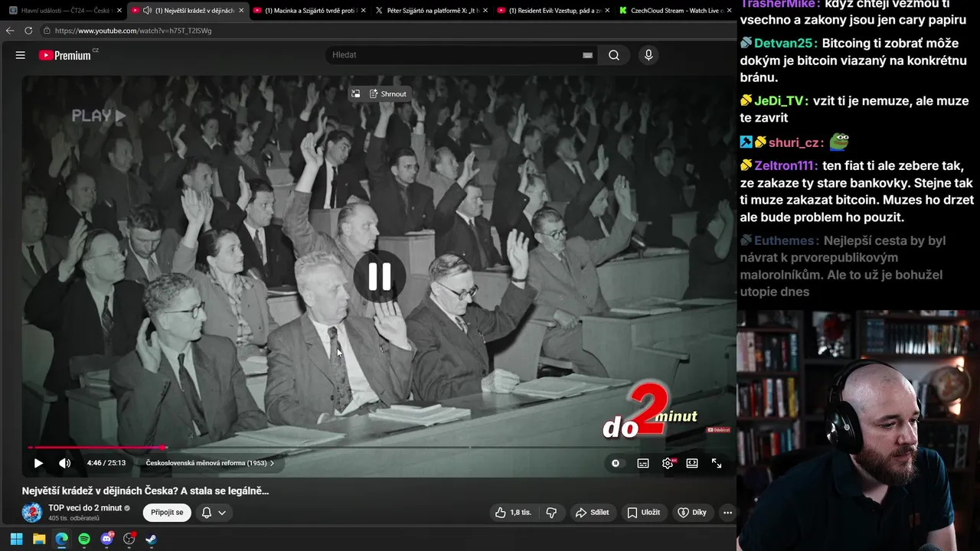Image resolution: width=980 pixels, height=551 pixels.
Task: Switch to CzechCloud Stream tab
Action: point(674,10)
